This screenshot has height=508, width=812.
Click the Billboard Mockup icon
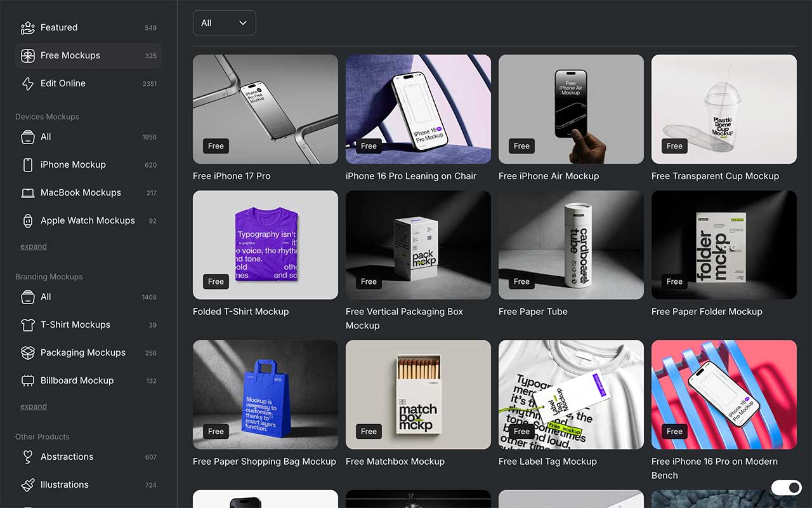click(x=27, y=380)
